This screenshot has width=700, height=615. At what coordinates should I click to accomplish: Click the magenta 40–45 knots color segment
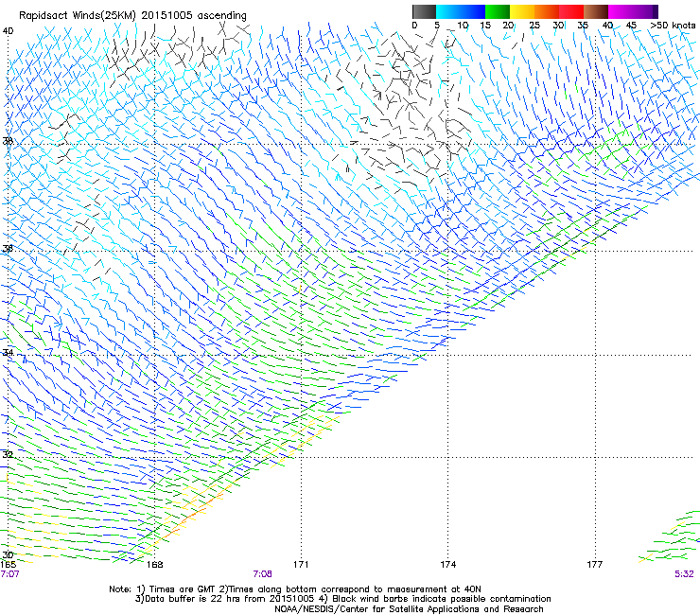pos(621,11)
